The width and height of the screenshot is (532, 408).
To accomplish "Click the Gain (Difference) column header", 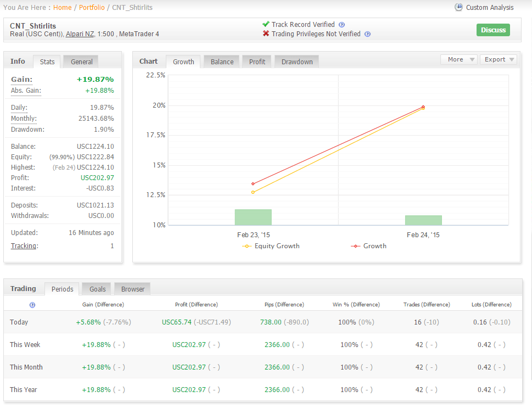I will click(103, 305).
